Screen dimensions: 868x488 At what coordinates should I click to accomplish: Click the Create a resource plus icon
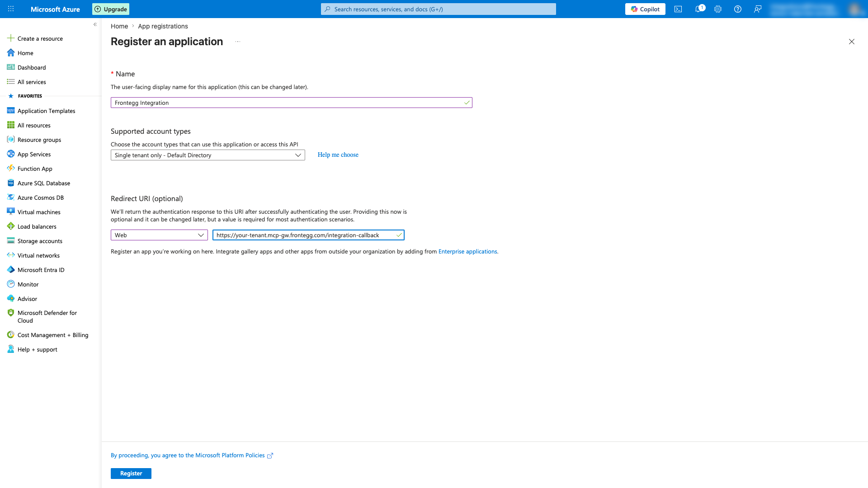pyautogui.click(x=11, y=38)
